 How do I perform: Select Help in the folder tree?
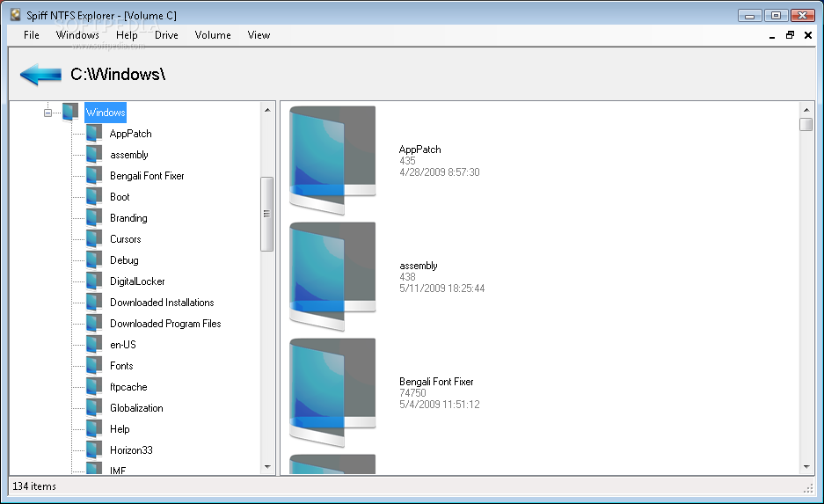(120, 429)
